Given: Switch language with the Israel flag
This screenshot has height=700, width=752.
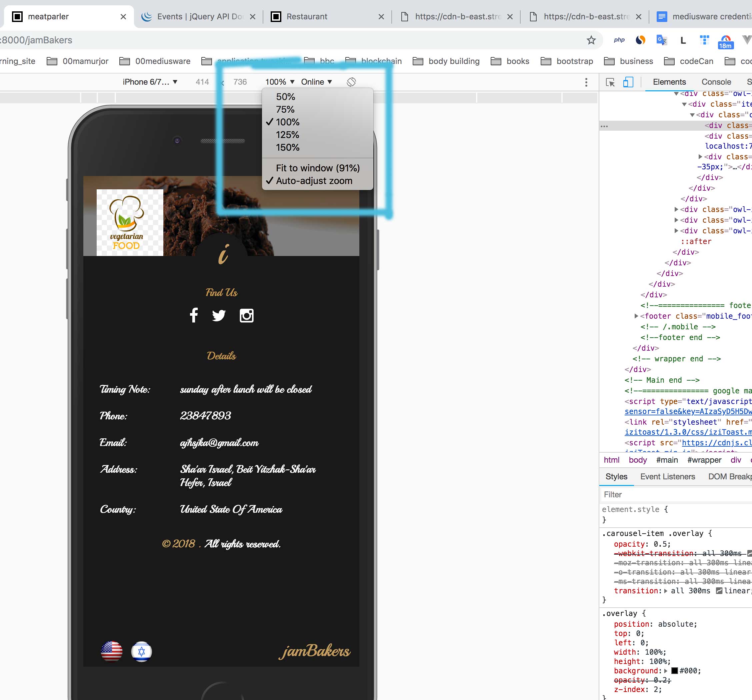Looking at the screenshot, I should [141, 652].
